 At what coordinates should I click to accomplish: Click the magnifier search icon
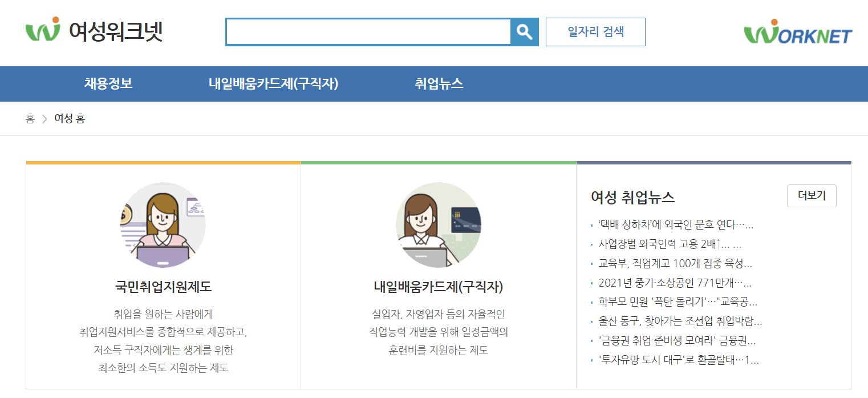coord(524,31)
